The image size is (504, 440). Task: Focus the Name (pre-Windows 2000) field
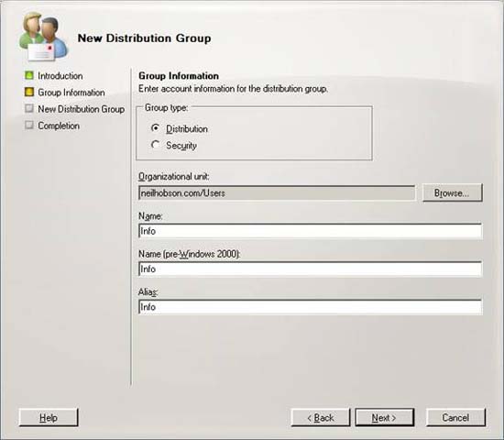tap(310, 269)
